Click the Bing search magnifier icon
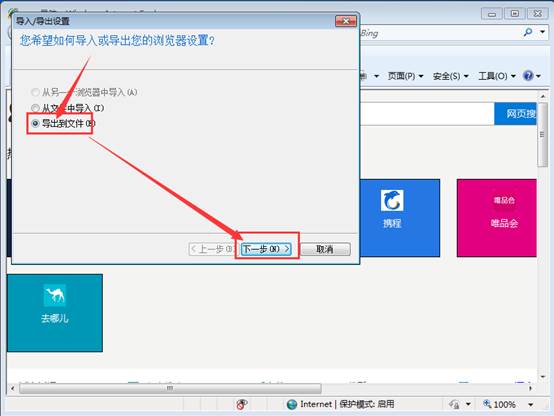 [x=528, y=33]
